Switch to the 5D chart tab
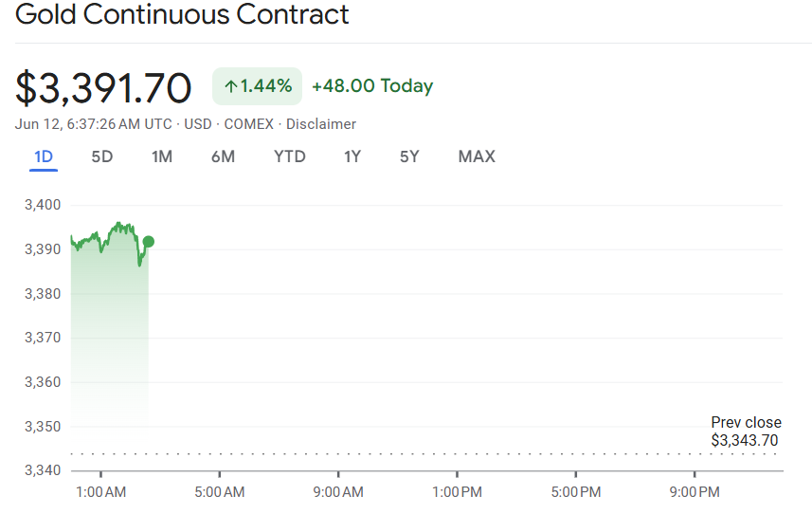812x514 pixels. [102, 156]
